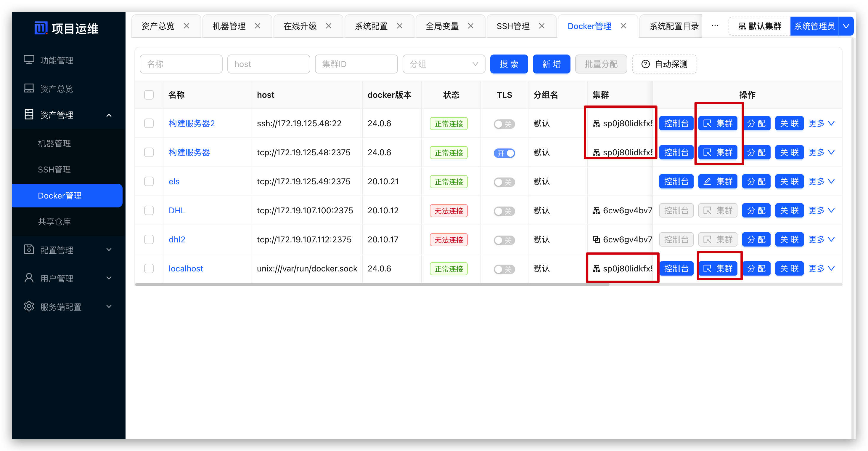Viewport: 868px width, 451px height.
Task: Click the 资产总览 laptop icon in sidebar
Action: point(29,88)
